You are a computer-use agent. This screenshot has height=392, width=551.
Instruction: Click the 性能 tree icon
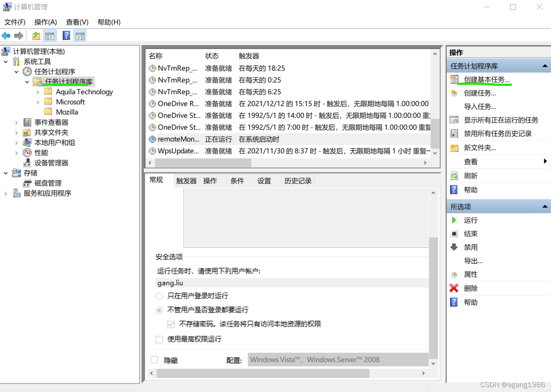click(27, 153)
